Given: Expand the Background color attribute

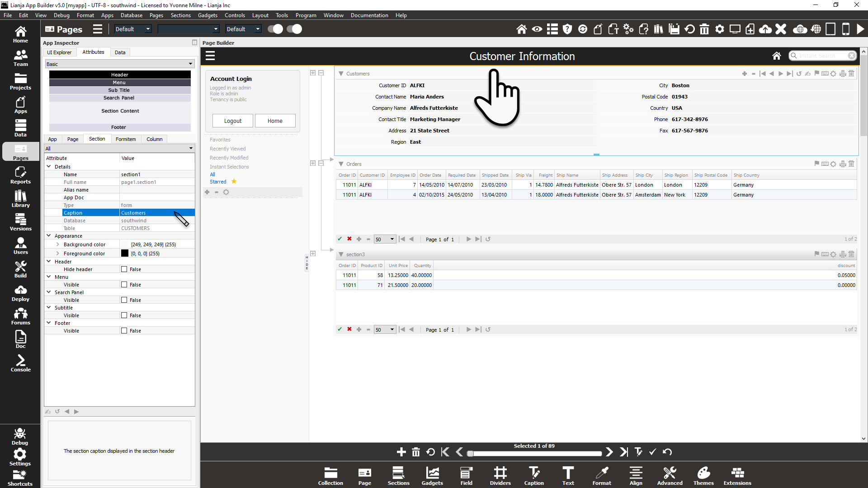Looking at the screenshot, I should [x=58, y=244].
